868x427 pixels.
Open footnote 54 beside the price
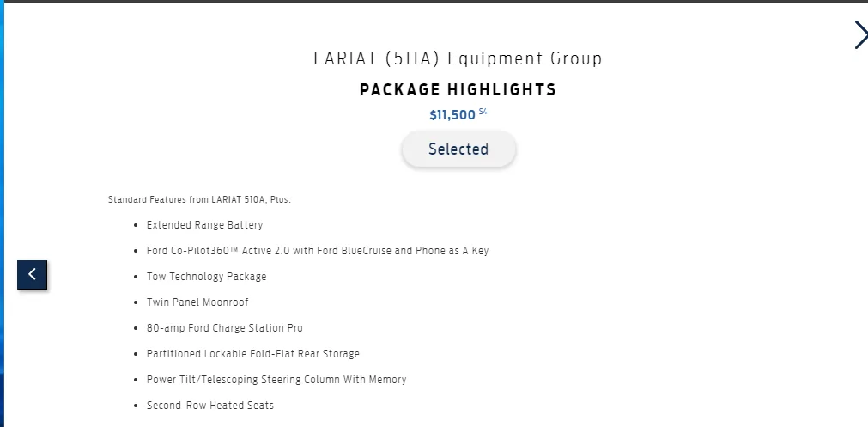[483, 113]
